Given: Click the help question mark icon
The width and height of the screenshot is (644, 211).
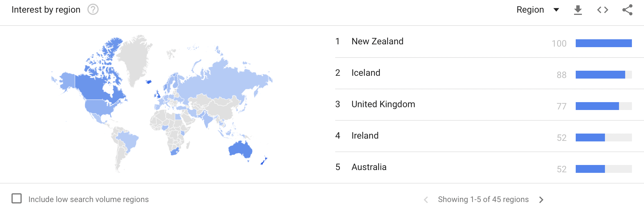Looking at the screenshot, I should [x=93, y=10].
